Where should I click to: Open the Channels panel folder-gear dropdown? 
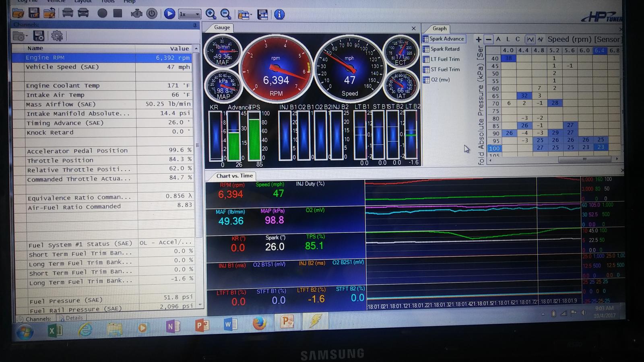point(20,36)
